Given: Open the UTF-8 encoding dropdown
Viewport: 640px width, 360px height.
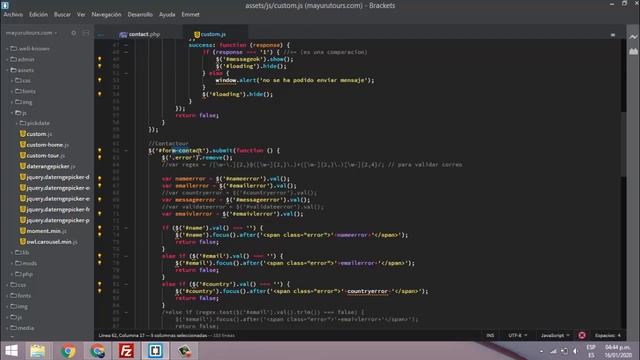Looking at the screenshot, I should tap(518, 336).
